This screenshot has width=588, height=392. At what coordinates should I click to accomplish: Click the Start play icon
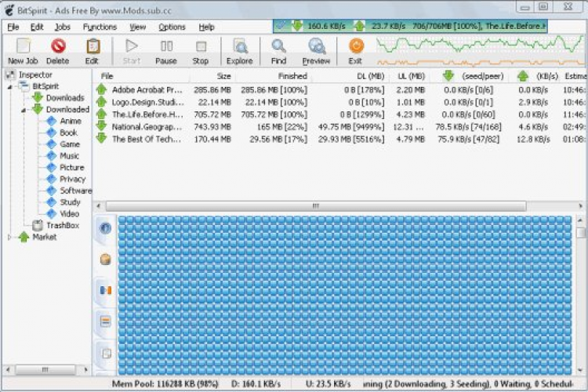pos(131,46)
